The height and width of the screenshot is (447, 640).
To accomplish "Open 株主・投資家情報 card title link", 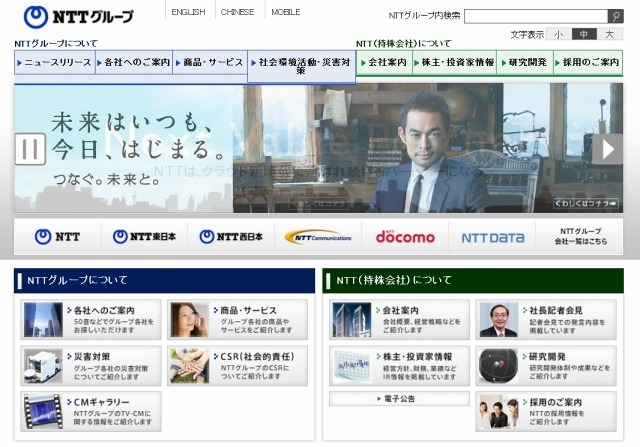I will 418,357.
